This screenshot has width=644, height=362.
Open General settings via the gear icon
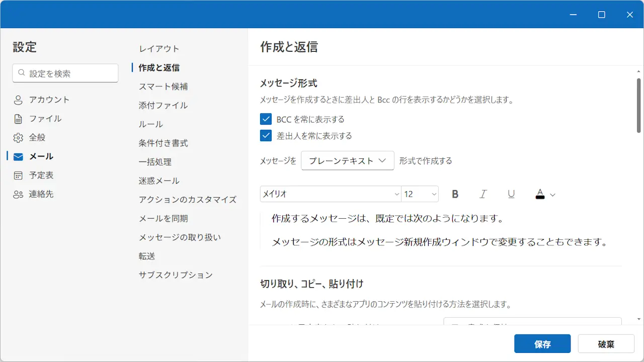coord(18,138)
